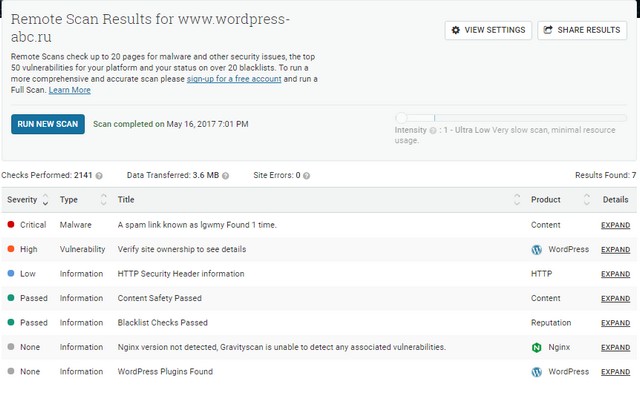Expand details for the Critical malware result
Image resolution: width=640 pixels, height=396 pixels.
tap(616, 225)
